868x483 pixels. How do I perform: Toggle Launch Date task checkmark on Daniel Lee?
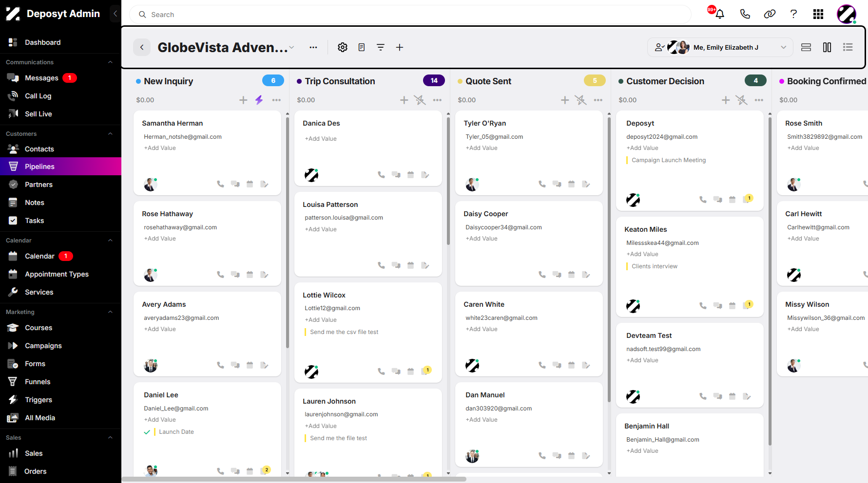pos(147,432)
